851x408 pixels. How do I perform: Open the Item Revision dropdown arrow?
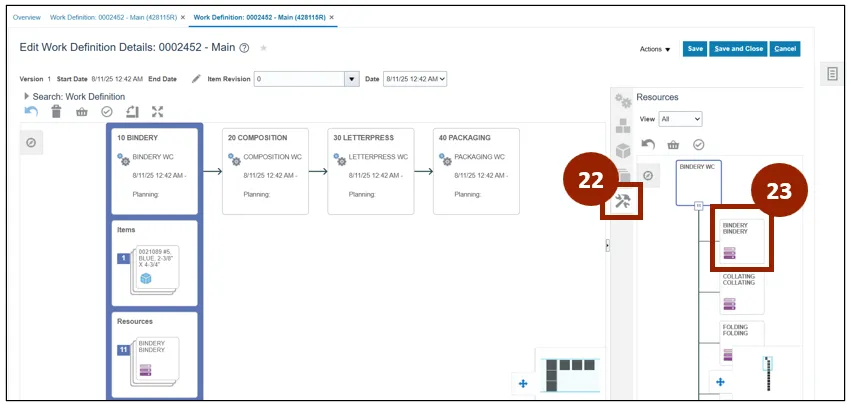[352, 79]
